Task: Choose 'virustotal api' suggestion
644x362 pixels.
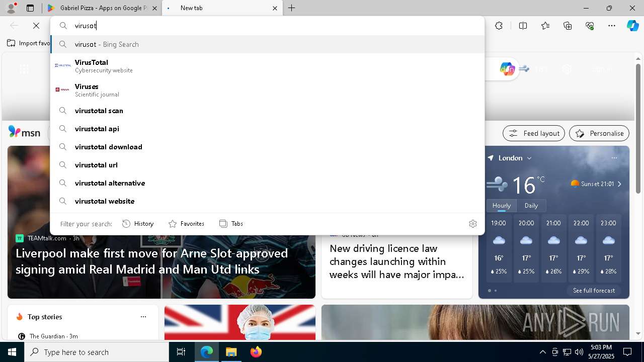Action: (267, 129)
